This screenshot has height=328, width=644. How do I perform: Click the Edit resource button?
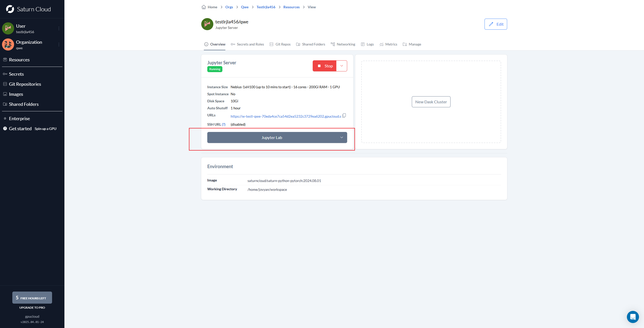496,24
